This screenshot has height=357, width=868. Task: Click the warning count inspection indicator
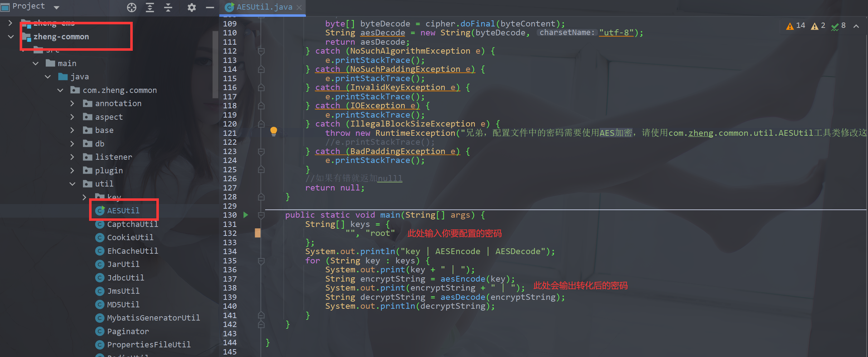796,26
